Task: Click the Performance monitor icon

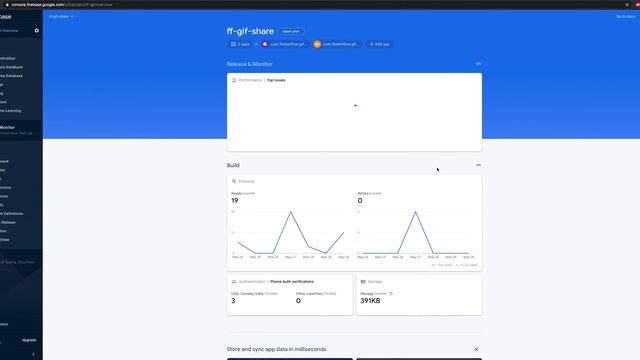Action: click(x=234, y=80)
